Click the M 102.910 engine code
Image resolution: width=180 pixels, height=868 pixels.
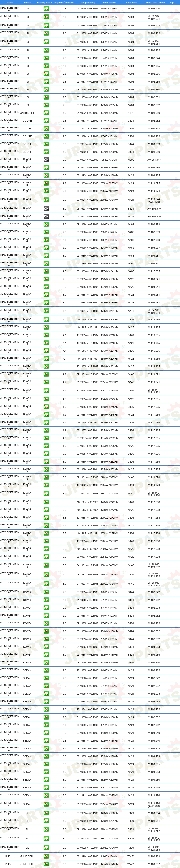pyautogui.click(x=154, y=9)
